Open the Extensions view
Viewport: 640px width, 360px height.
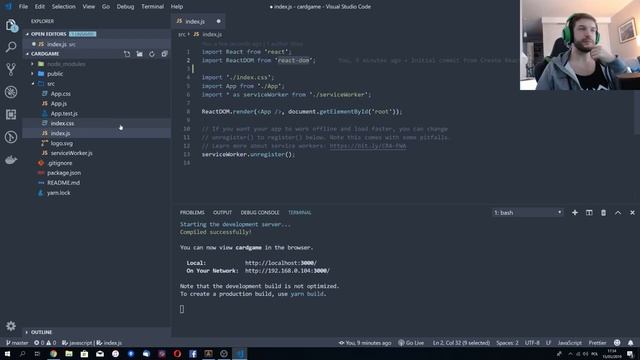11,114
